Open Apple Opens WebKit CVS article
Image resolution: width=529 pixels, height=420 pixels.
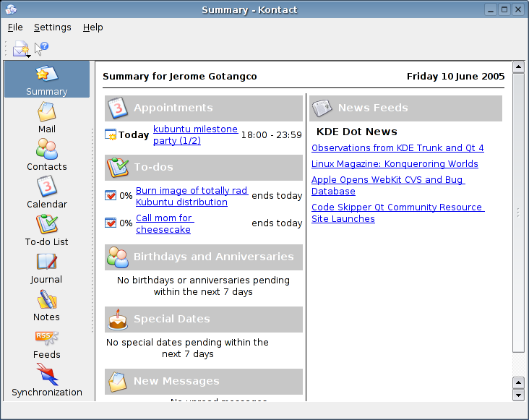tap(388, 185)
